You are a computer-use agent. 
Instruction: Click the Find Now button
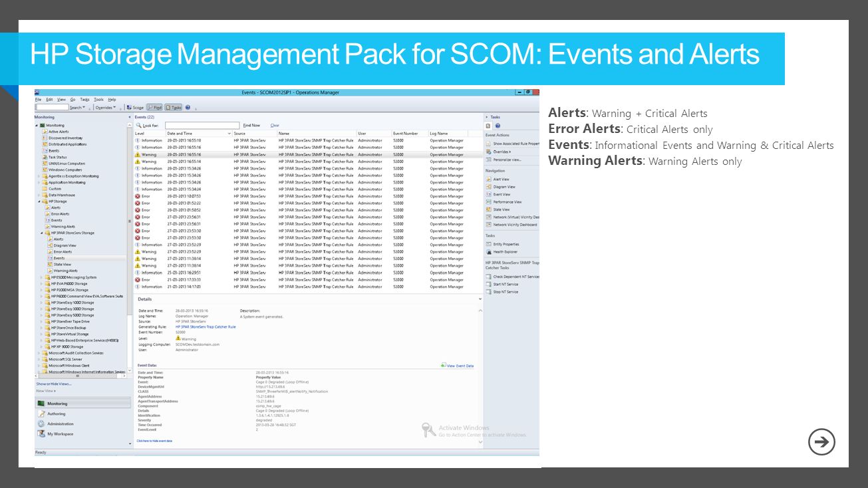(x=251, y=125)
